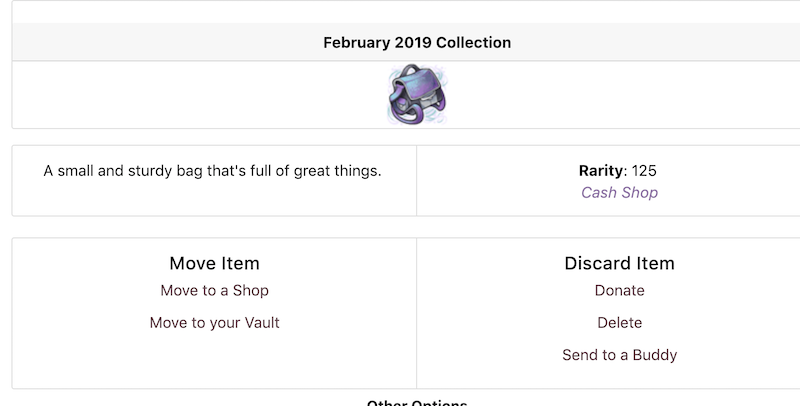The image size is (800, 406).
Task: Click the rarity value 125
Action: (x=644, y=171)
